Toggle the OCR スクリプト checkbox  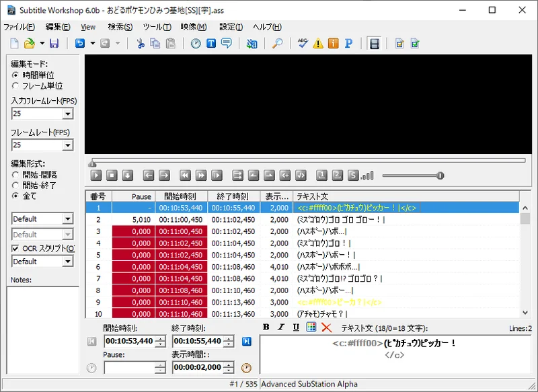(x=15, y=249)
